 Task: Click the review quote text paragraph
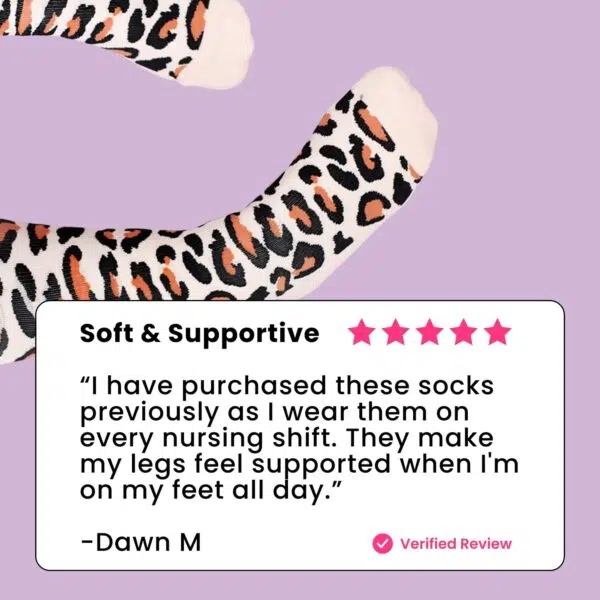(299, 439)
